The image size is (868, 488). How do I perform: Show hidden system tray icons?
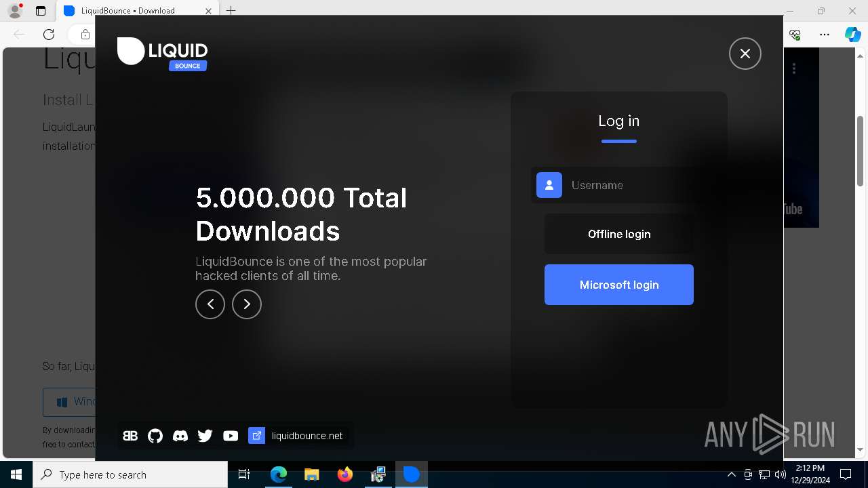tap(731, 474)
